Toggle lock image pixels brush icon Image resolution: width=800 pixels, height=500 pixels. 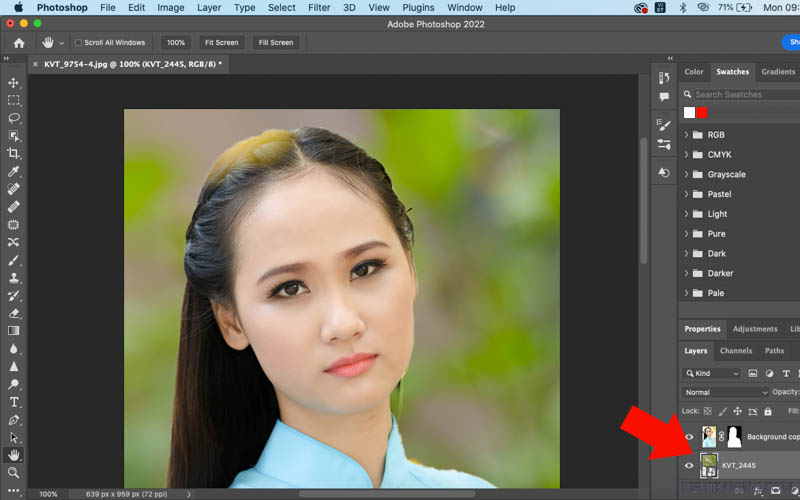click(722, 411)
